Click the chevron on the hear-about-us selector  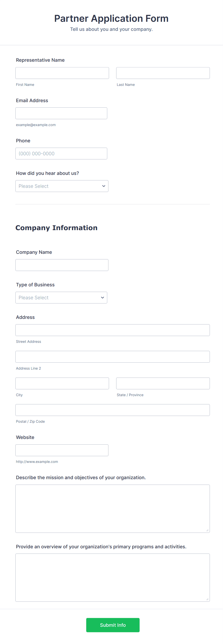103,186
